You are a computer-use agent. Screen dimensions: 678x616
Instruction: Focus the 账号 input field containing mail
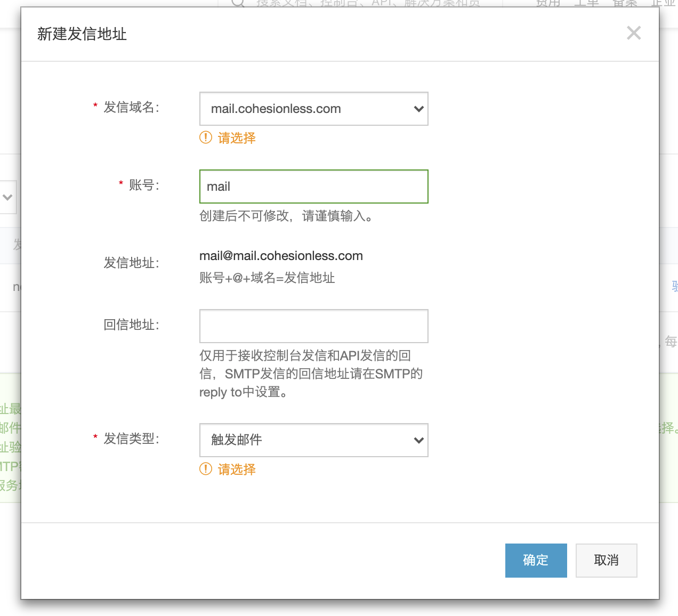pyautogui.click(x=313, y=187)
